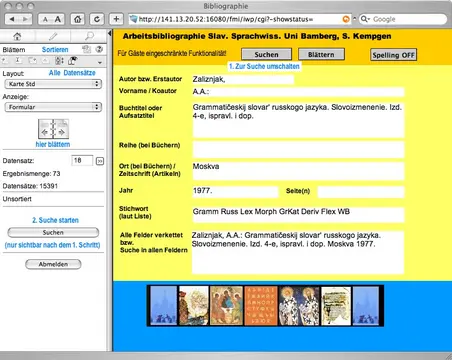This screenshot has height=360, width=452.
Task: Expand the sidebar toolbar dropdown arrow
Action: [x=100, y=62]
